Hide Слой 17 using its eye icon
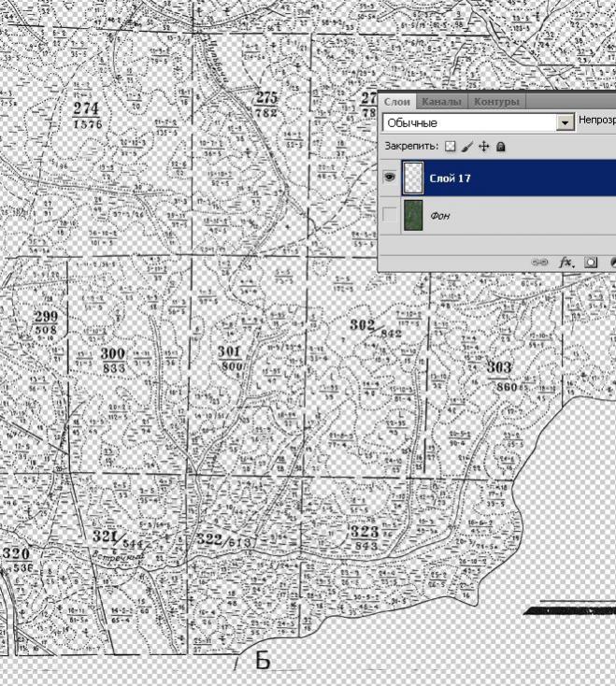The width and height of the screenshot is (616, 686). (390, 178)
